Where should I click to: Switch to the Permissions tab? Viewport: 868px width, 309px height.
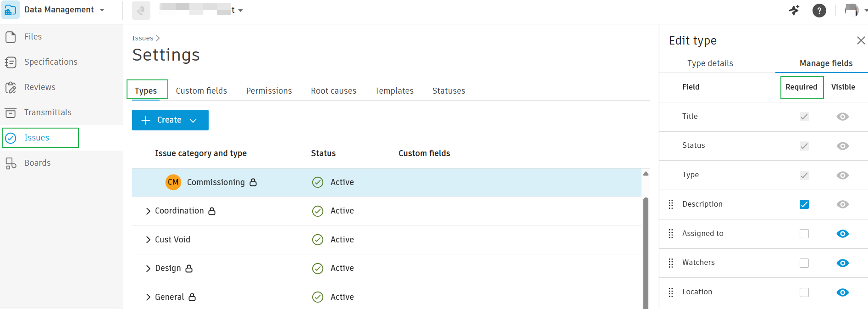[269, 91]
